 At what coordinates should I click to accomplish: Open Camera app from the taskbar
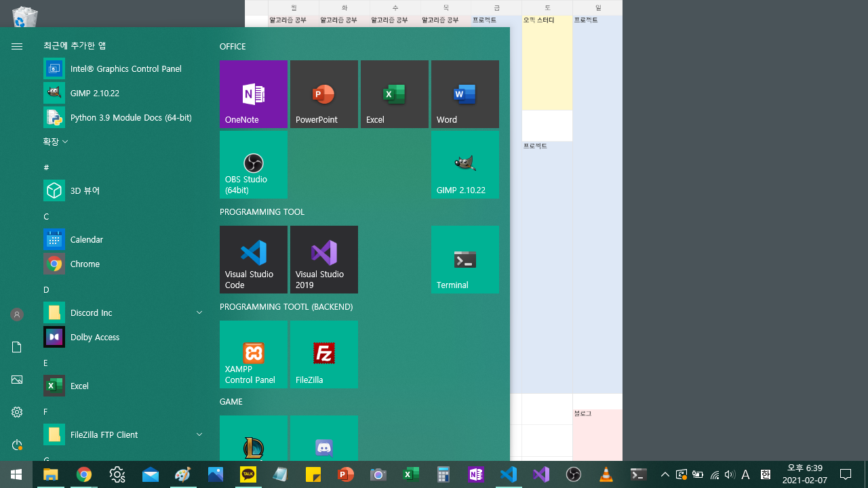pyautogui.click(x=378, y=474)
